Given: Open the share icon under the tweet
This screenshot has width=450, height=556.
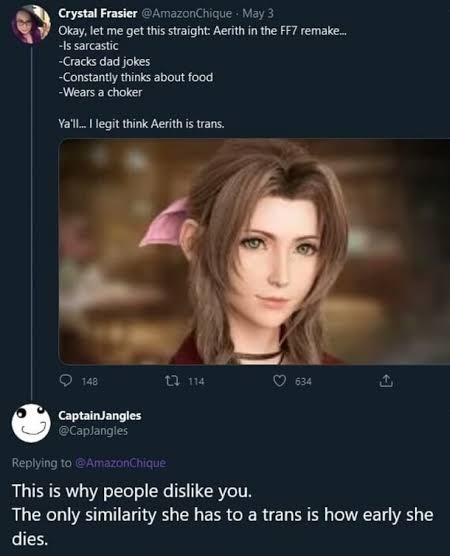Looking at the screenshot, I should point(386,381).
